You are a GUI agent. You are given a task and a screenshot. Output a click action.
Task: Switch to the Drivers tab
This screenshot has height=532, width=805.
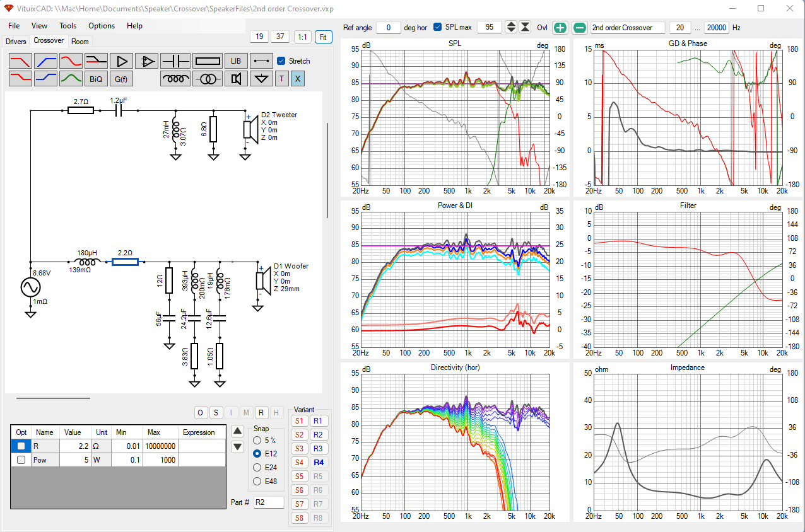coord(16,42)
